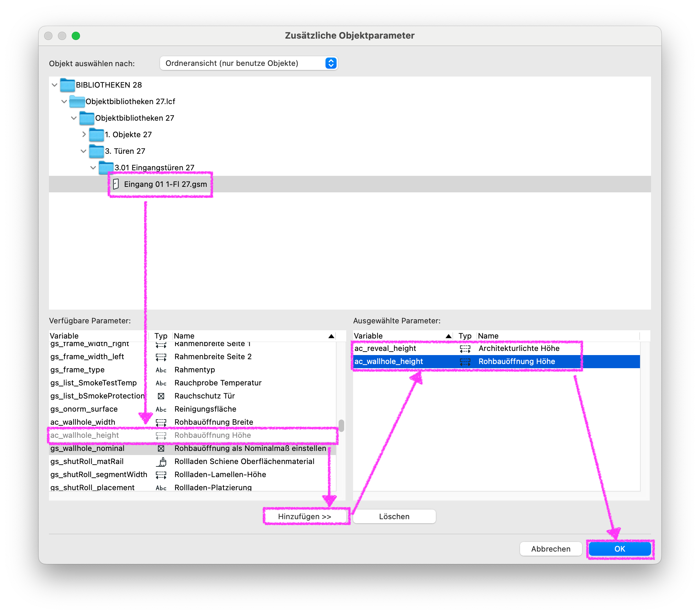Image resolution: width=700 pixels, height=615 pixels.
Task: Click the Abc type icon for gs_shutRoll_placement
Action: click(x=161, y=488)
